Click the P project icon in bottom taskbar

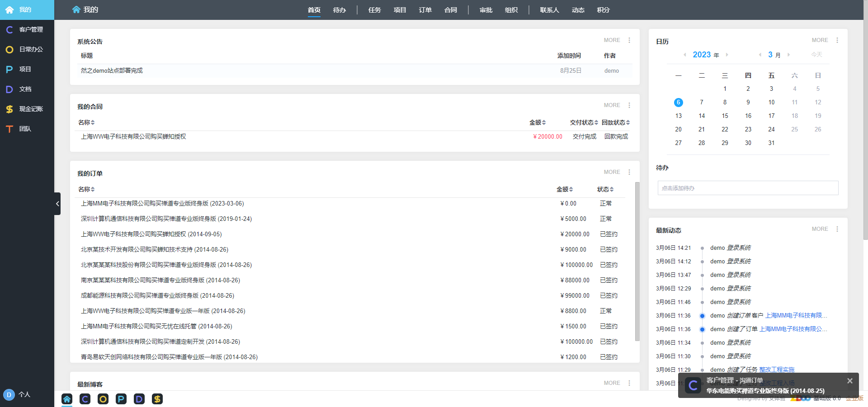point(121,399)
